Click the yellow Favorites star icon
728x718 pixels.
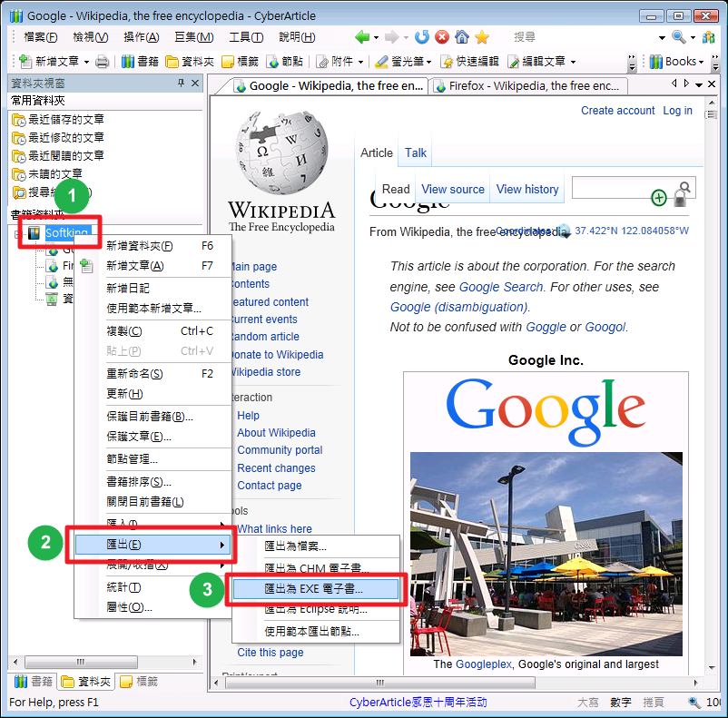[482, 37]
